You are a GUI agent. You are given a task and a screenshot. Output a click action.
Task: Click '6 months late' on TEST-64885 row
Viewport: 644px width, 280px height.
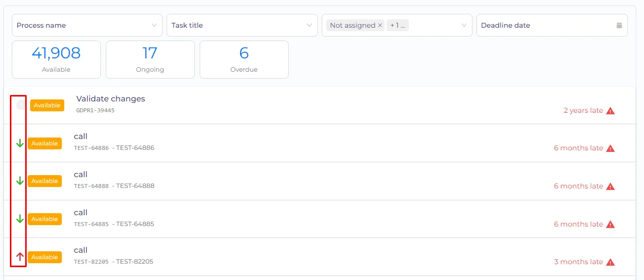[x=578, y=224]
